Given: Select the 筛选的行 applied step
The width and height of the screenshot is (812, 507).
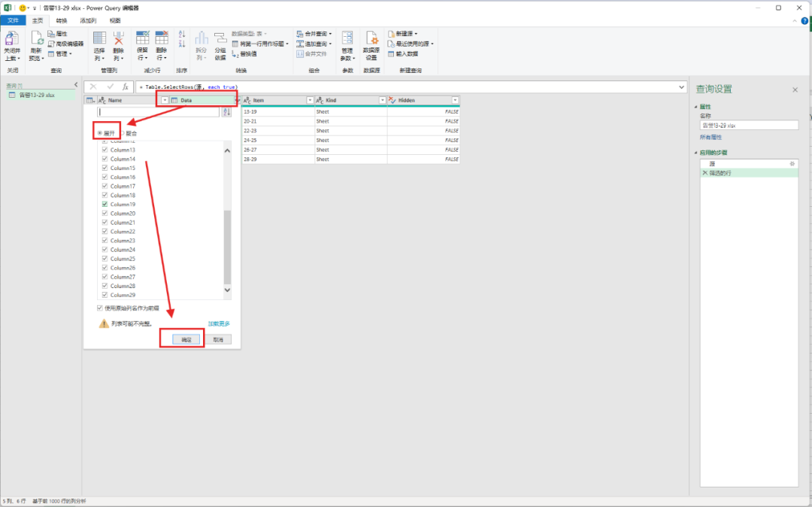Looking at the screenshot, I should tap(749, 173).
